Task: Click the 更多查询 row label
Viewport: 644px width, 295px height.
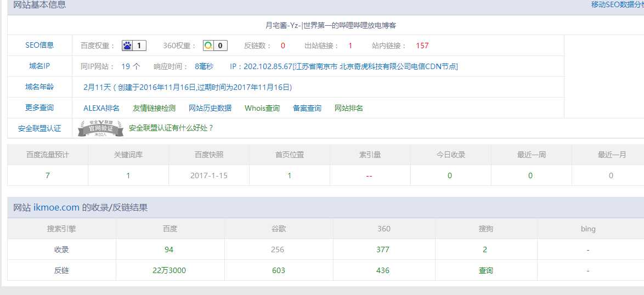Action: click(x=39, y=108)
